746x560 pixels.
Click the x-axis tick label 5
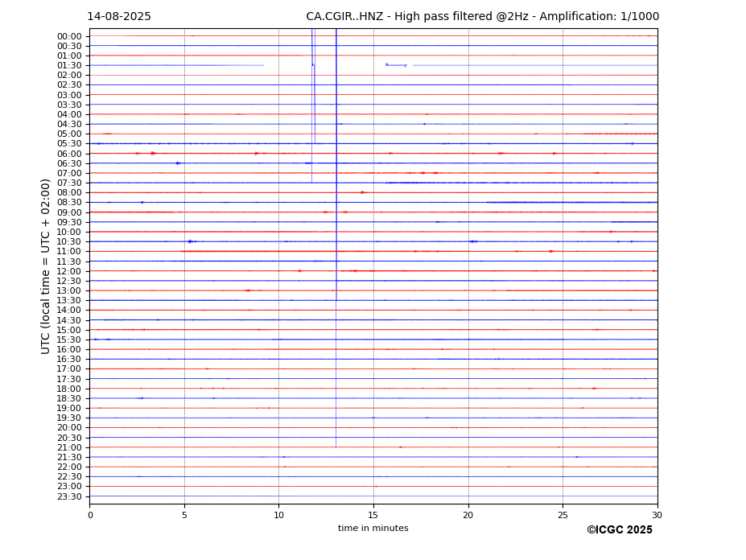coord(184,515)
